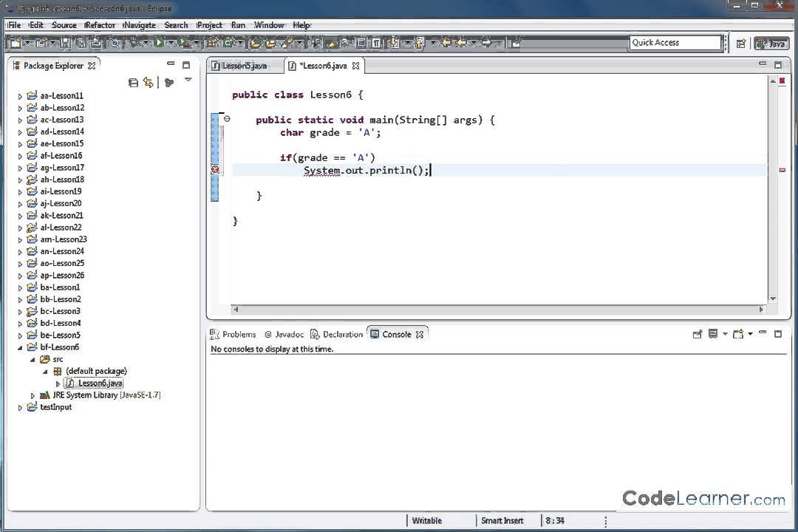This screenshot has height=532, width=798.
Task: Collapse the main method fold marker
Action: tap(227, 119)
